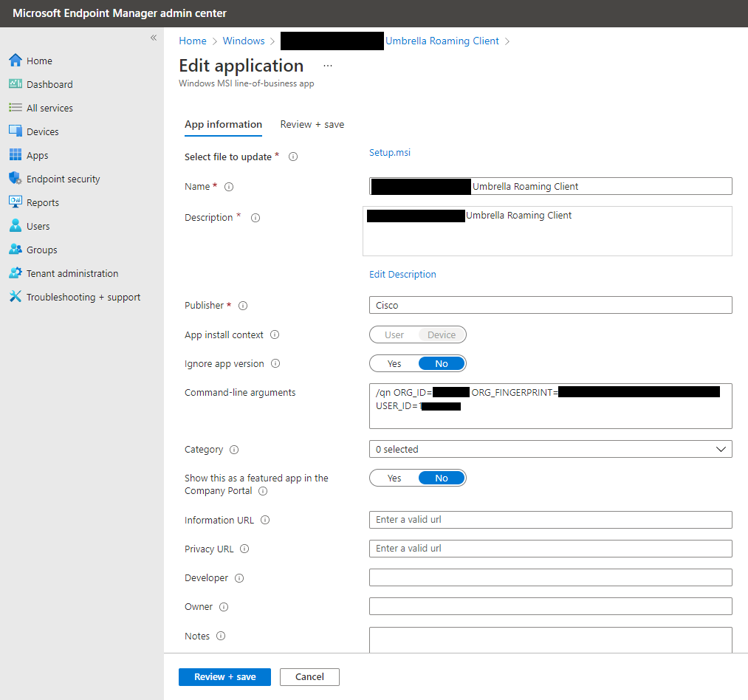Image resolution: width=748 pixels, height=700 pixels.
Task: Open the ellipsis menu beside Edit application
Action: tap(327, 66)
